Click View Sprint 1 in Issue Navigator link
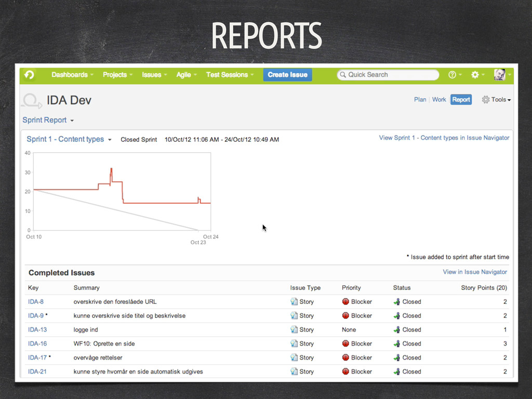The width and height of the screenshot is (532, 399). pos(444,138)
